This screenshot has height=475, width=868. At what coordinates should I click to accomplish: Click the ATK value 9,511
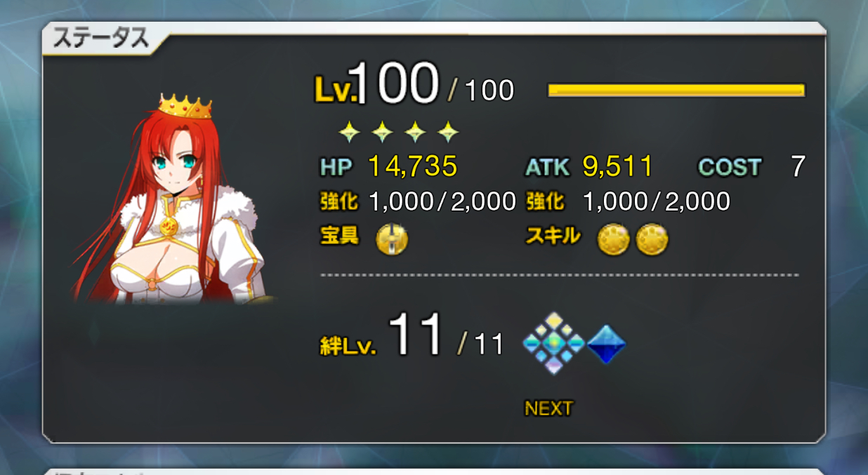618,167
